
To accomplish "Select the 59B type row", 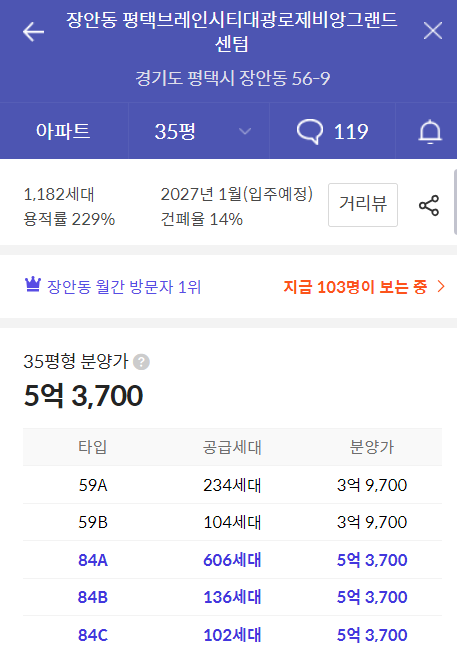I will (233, 522).
